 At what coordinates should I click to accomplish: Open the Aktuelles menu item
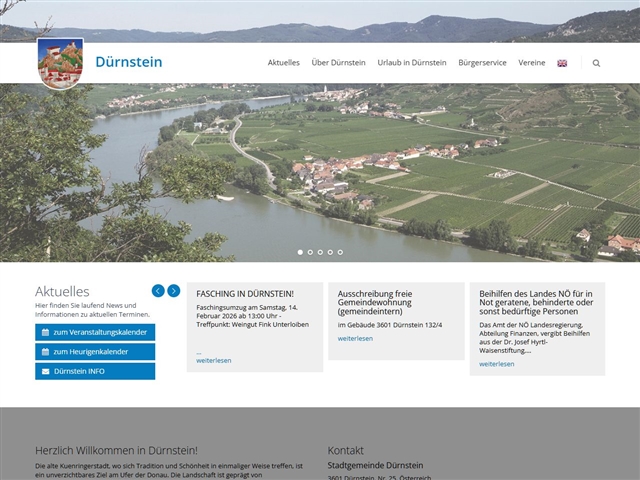tap(283, 63)
